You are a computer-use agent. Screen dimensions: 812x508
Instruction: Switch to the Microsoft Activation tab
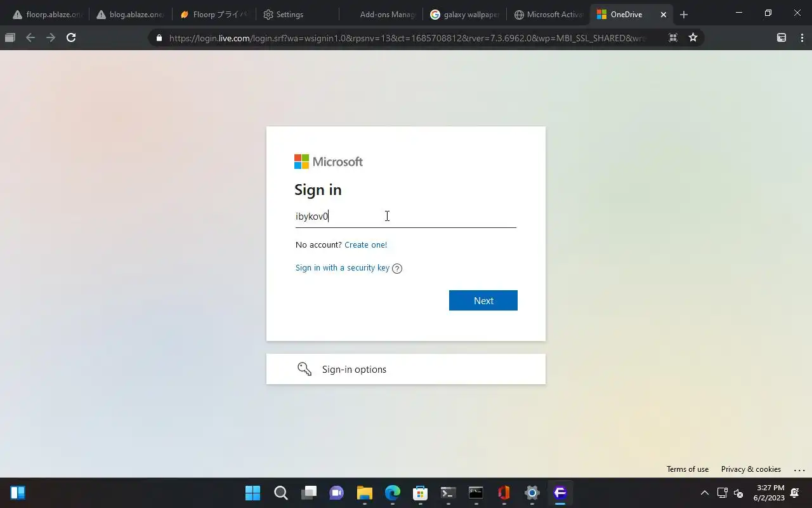click(547, 15)
